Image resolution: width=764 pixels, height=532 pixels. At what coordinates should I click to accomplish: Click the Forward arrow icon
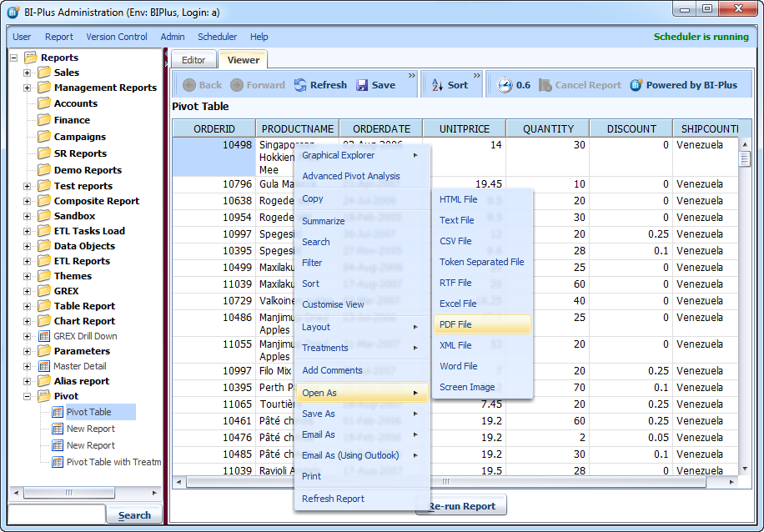click(237, 85)
